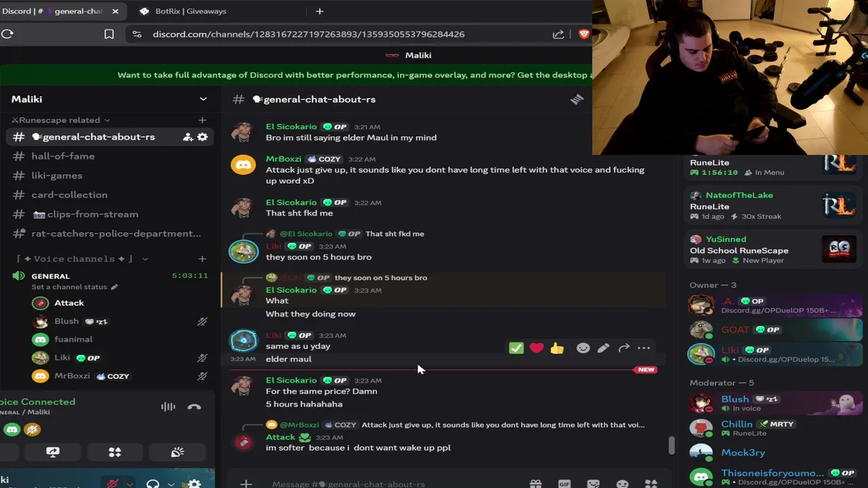Open the user settings gear
This screenshot has height=488, width=868.
(x=195, y=484)
